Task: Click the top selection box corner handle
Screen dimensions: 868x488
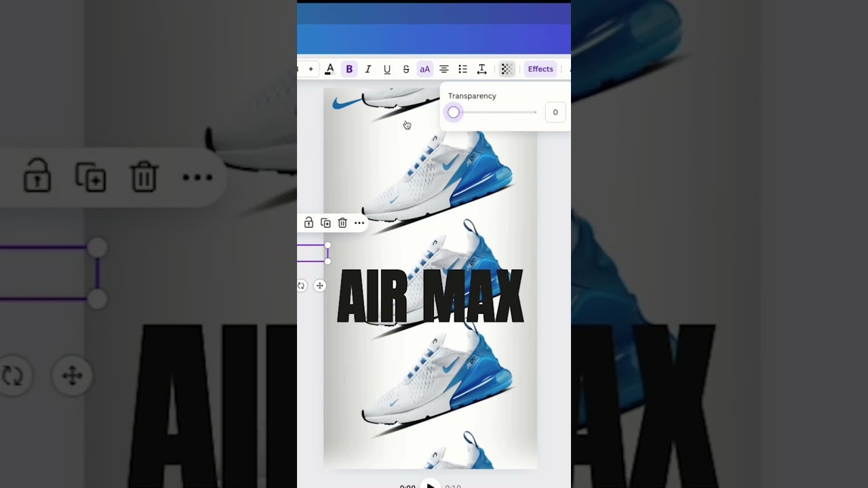Action: tap(328, 245)
